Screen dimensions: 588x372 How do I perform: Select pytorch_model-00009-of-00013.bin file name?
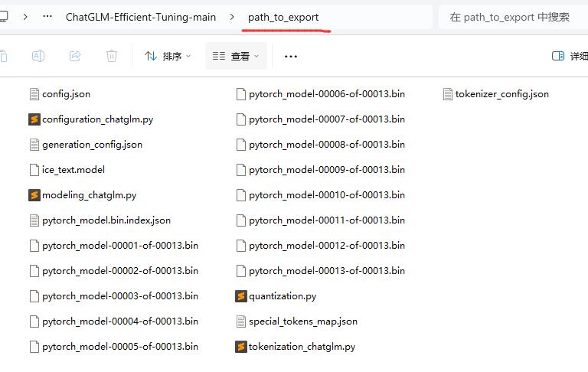(x=327, y=170)
